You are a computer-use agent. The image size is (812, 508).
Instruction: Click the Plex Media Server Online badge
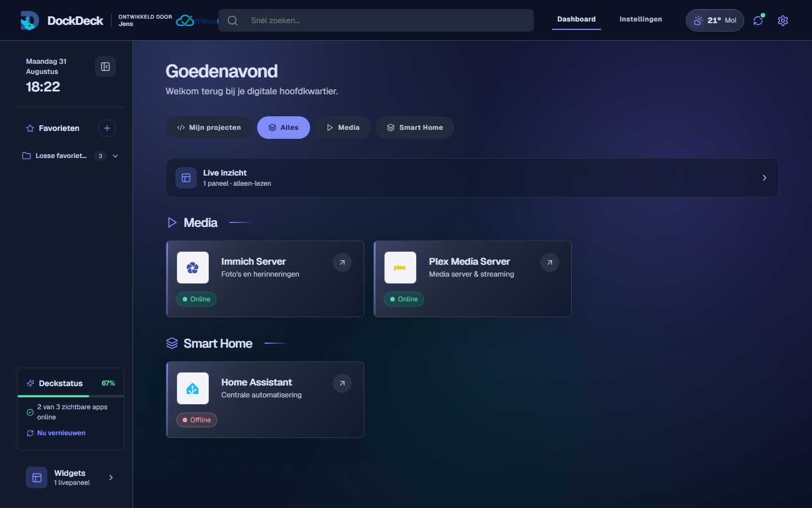coord(404,299)
